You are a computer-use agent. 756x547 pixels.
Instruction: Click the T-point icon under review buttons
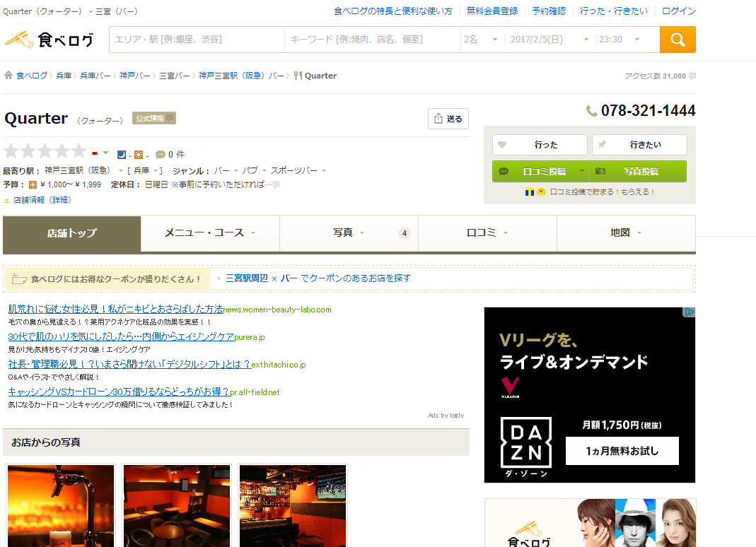click(530, 192)
